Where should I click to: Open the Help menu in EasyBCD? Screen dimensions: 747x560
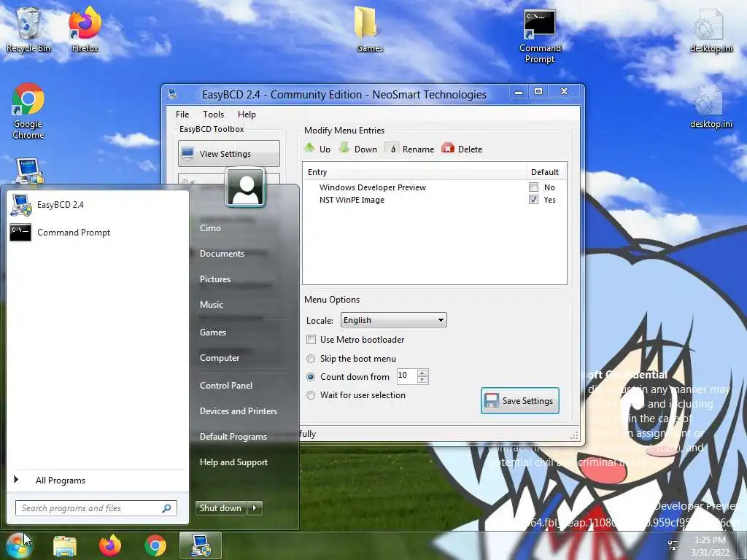pos(247,114)
